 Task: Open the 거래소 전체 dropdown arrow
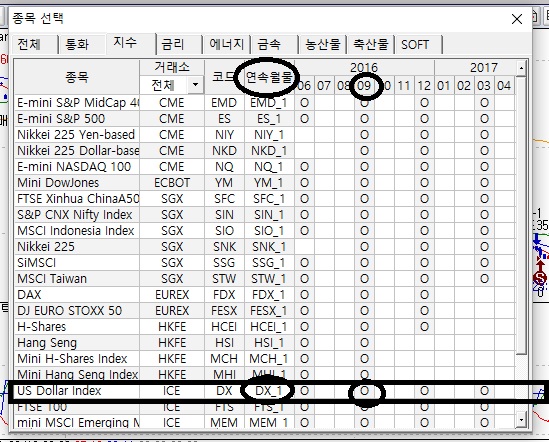pyautogui.click(x=195, y=85)
